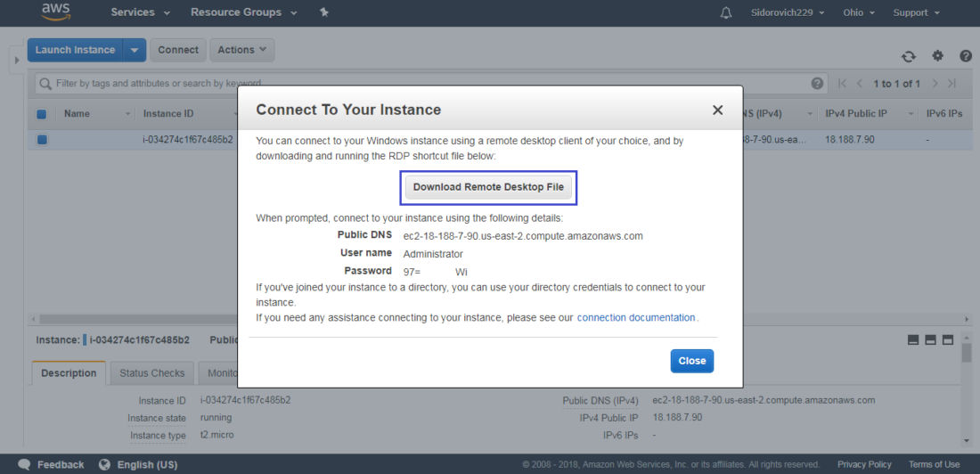Click the filter by tags search field
Viewport: 980px width, 474px height.
(x=422, y=83)
